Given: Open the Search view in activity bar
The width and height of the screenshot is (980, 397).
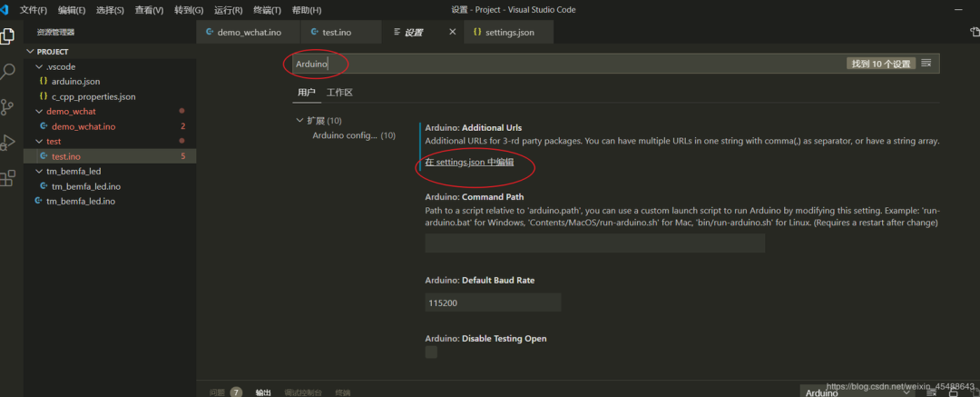Looking at the screenshot, I should click(x=7, y=72).
